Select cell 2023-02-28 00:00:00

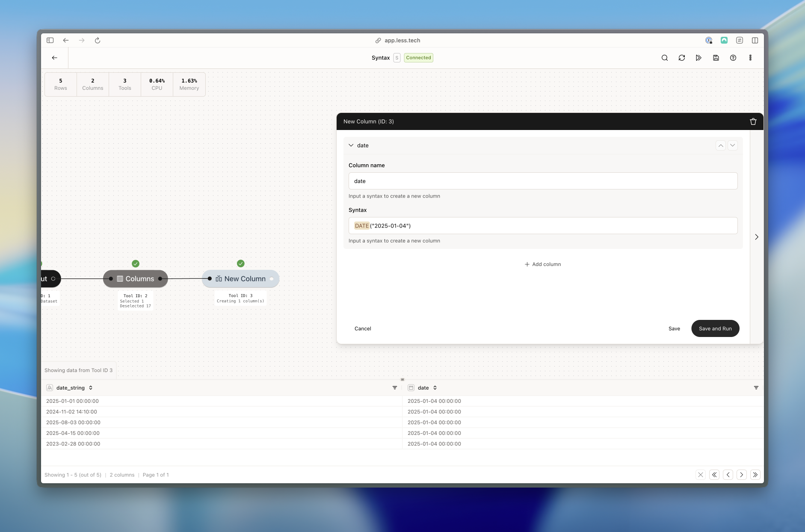coord(222,444)
